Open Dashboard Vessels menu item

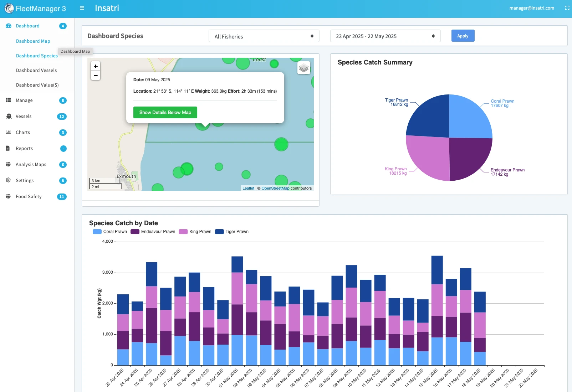[x=36, y=71]
